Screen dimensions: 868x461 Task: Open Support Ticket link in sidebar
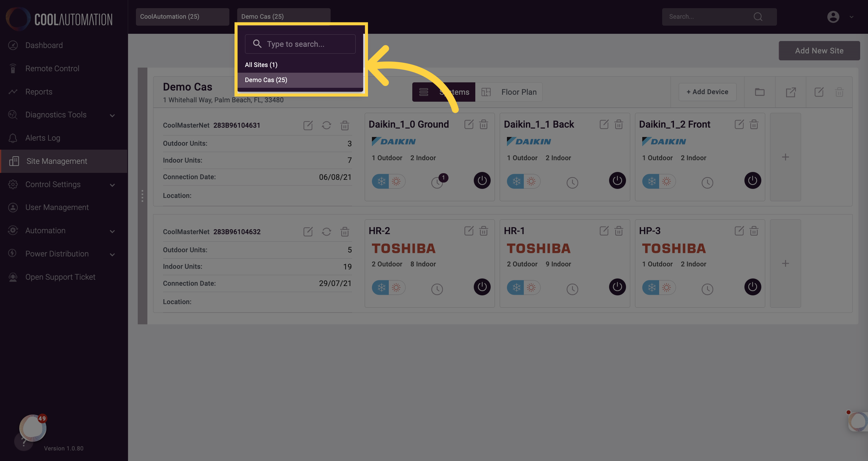60,277
